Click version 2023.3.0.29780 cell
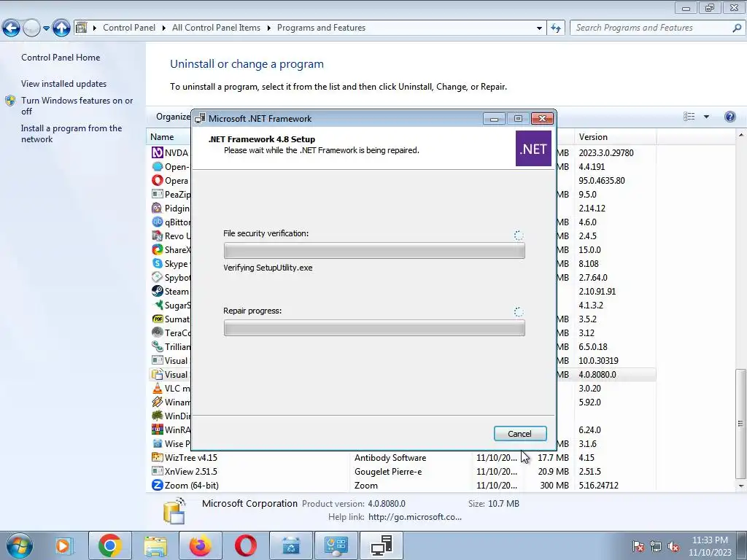Screen dimensions: 747x560 pyautogui.click(x=606, y=153)
